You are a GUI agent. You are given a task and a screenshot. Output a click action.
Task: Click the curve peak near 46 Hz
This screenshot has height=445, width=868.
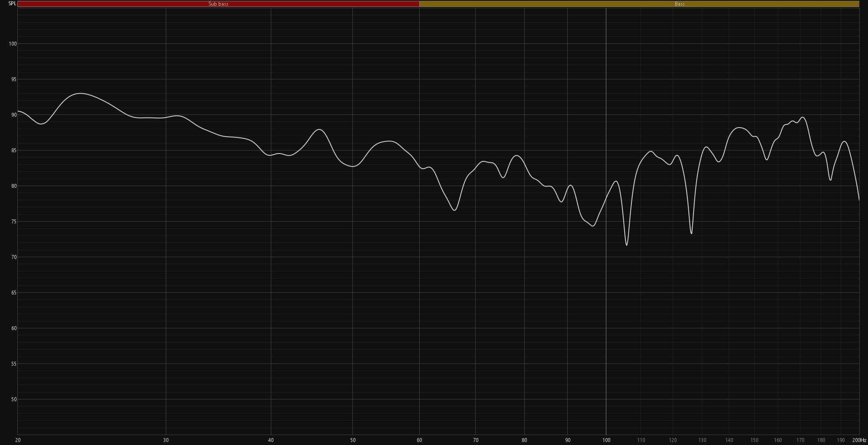pyautogui.click(x=320, y=129)
